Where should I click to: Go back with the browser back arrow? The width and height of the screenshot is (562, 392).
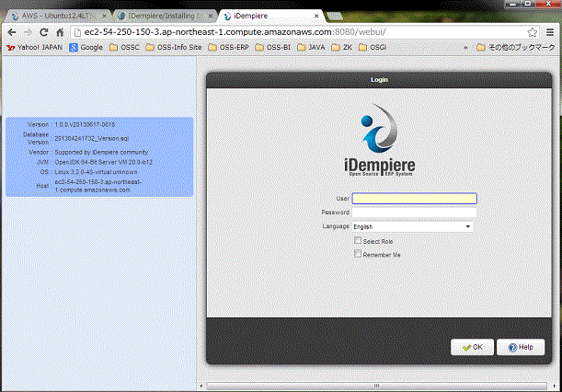pos(11,32)
